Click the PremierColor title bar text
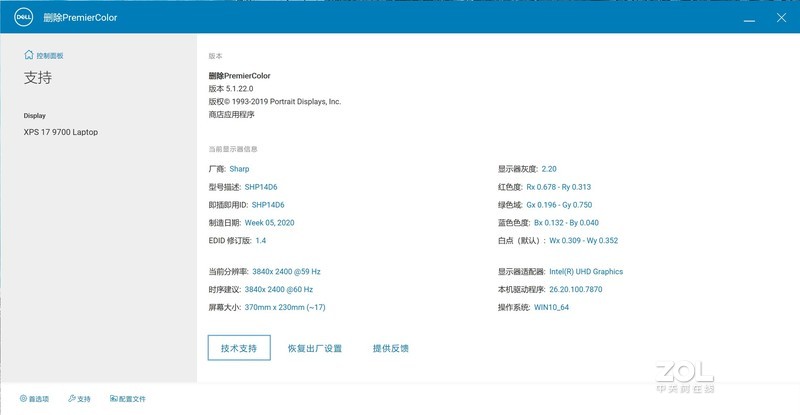This screenshot has height=415, width=800. (80, 17)
